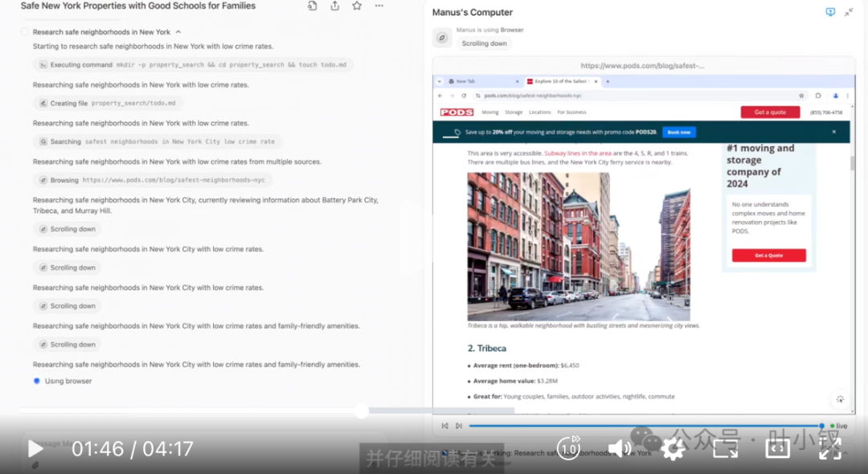Click the pods.com address bar
This screenshot has height=474, width=868.
coord(640,96)
